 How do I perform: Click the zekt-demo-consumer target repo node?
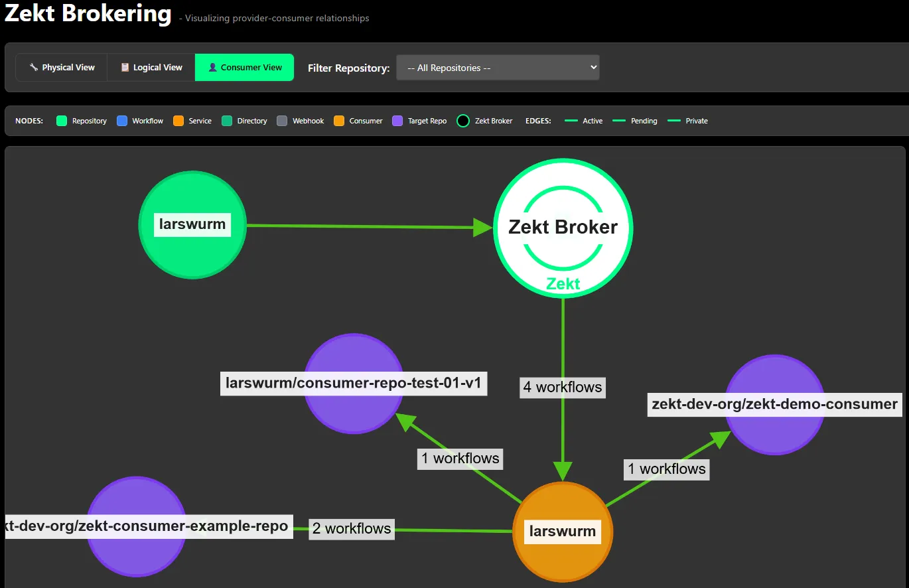(774, 404)
